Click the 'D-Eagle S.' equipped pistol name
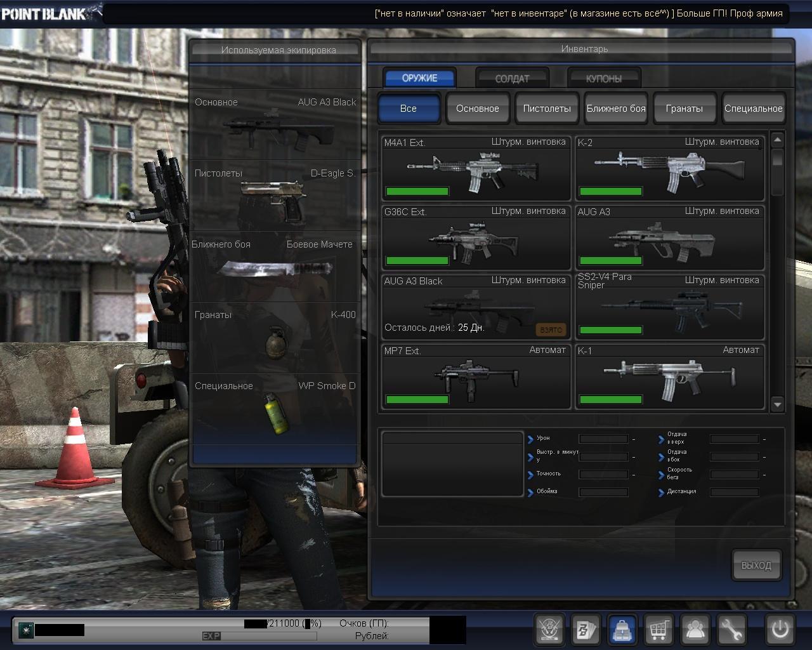Screen dimensions: 812x650 (x=333, y=173)
